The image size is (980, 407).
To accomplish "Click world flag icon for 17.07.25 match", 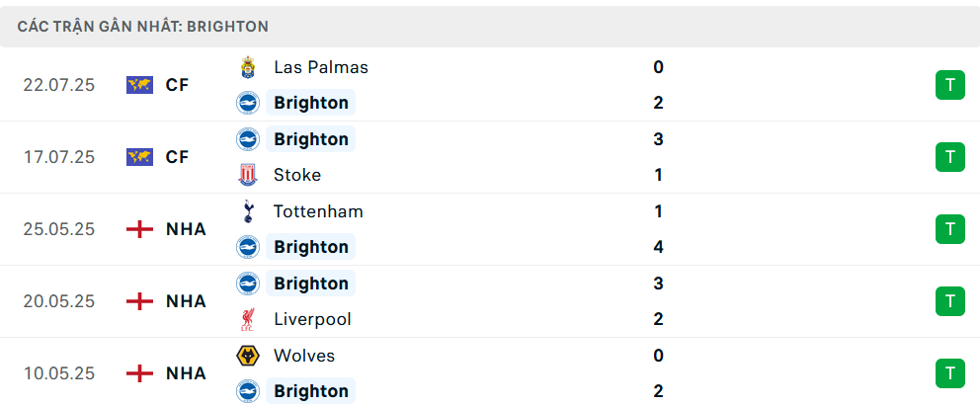I will [x=139, y=157].
